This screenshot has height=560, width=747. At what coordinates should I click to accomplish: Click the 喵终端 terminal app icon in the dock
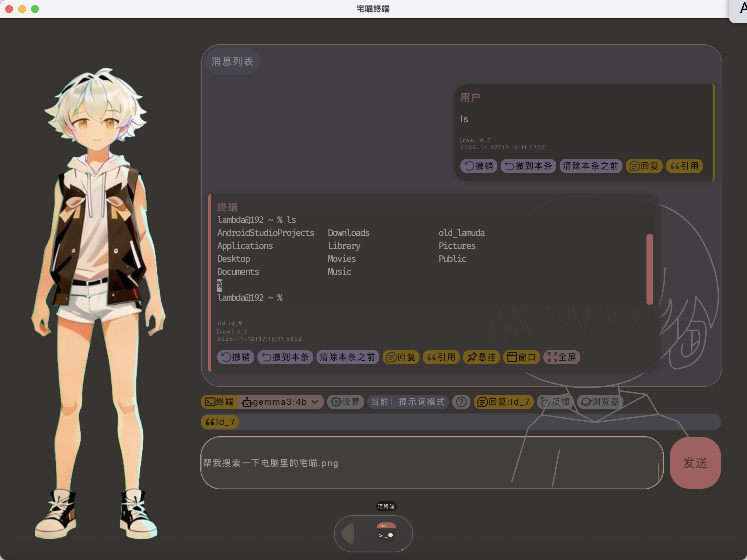coord(386,532)
